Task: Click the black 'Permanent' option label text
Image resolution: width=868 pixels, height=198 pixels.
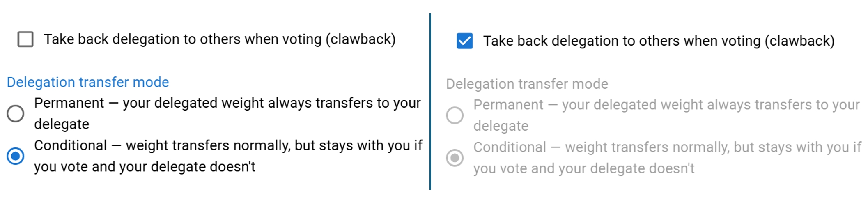Action: (x=69, y=103)
